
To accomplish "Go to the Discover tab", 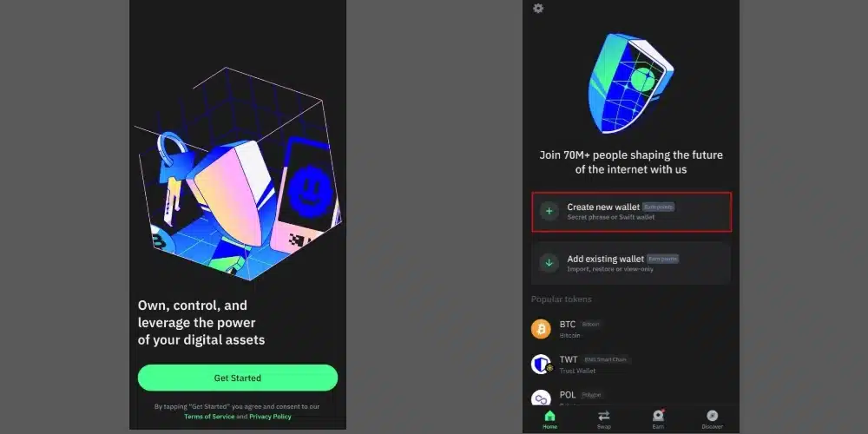I will (713, 419).
